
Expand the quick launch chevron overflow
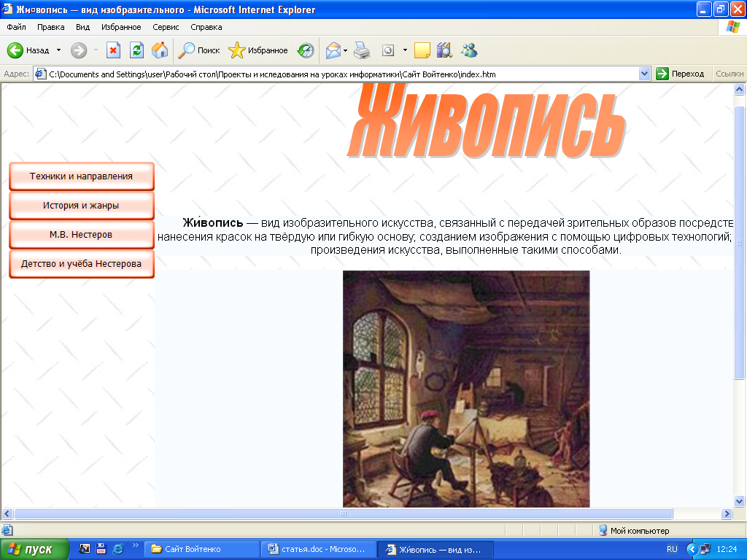click(135, 546)
